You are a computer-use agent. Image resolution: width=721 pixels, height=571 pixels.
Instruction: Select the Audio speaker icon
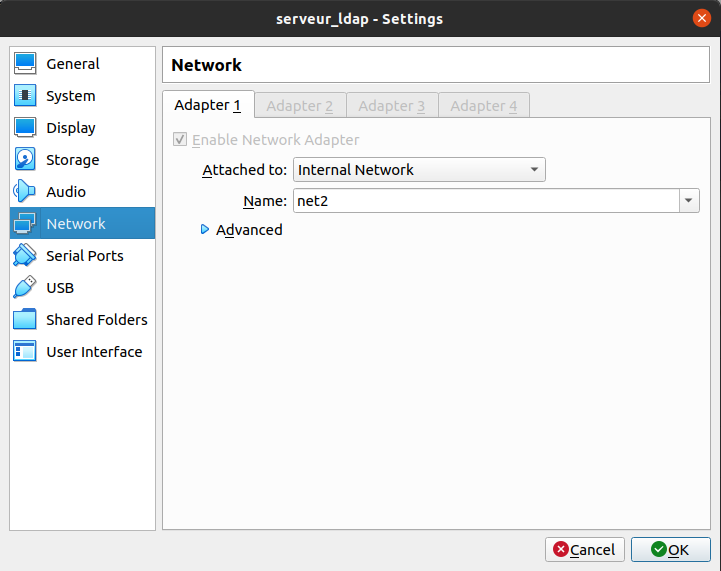coord(26,192)
